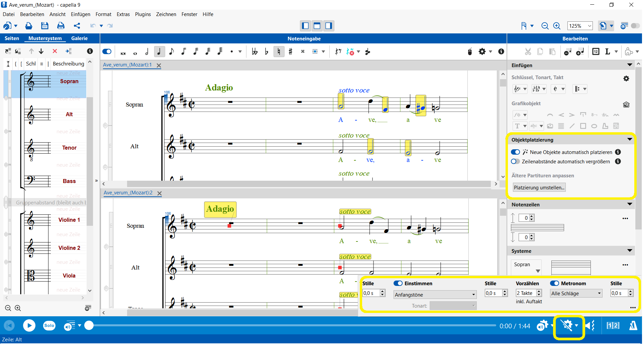Collapse the Einfügen section
Screen dimensions: 644x344
[x=630, y=65]
